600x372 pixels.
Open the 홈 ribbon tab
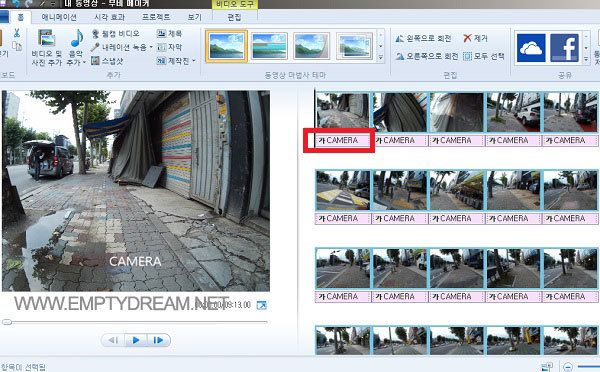(21, 17)
